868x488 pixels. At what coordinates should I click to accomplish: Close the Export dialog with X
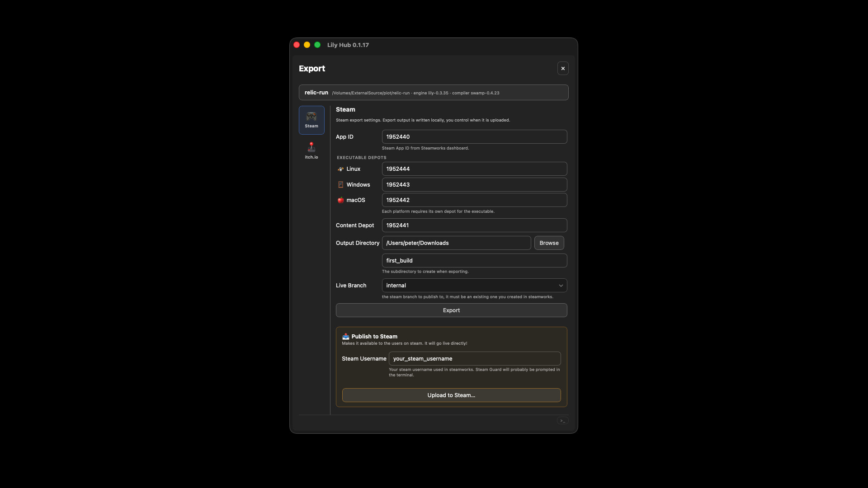(563, 68)
